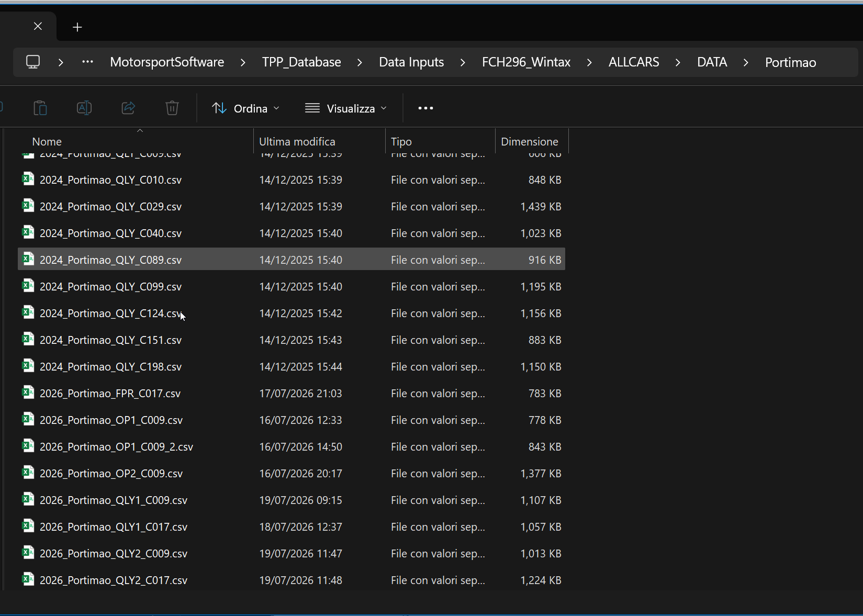Viewport: 863px width, 616px height.
Task: Click the This PC monitor icon in address bar
Action: point(33,62)
